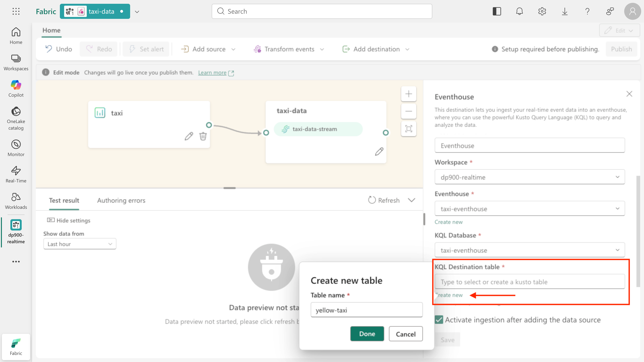Viewport: 644px width, 362px height.
Task: Open the user account avatar
Action: coord(632,11)
